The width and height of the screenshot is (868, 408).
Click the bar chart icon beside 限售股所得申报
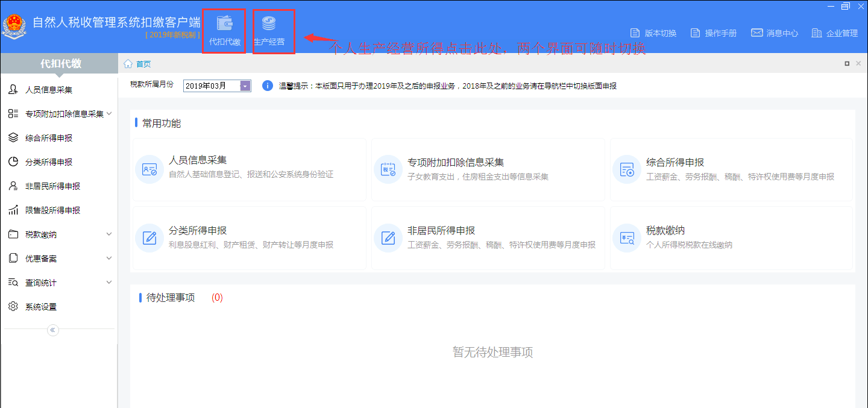click(13, 210)
